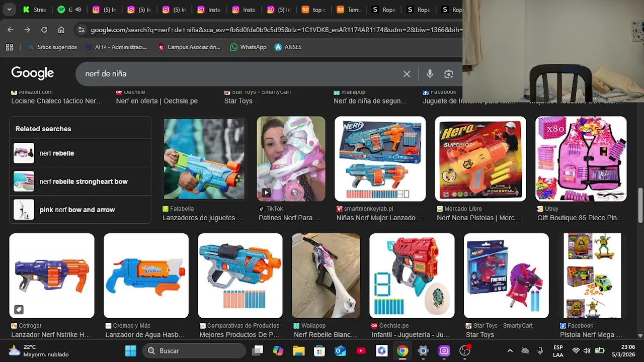This screenshot has width=644, height=362.
Task: Click the badge icon on the Cetrogar thumbnail
Action: [x=19, y=309]
